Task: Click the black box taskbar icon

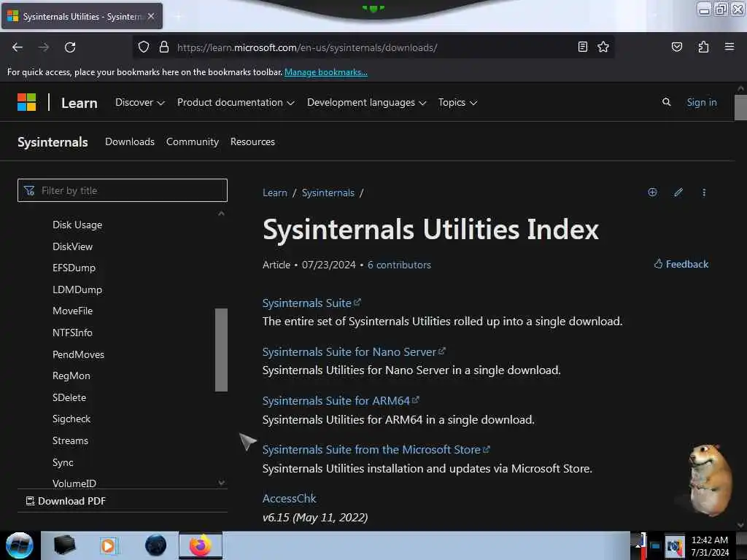Action: tap(64, 545)
